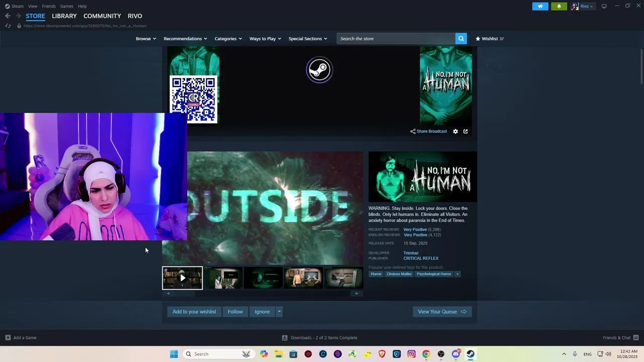
Task: Switch to the LIBRARY tab
Action: [x=64, y=16]
